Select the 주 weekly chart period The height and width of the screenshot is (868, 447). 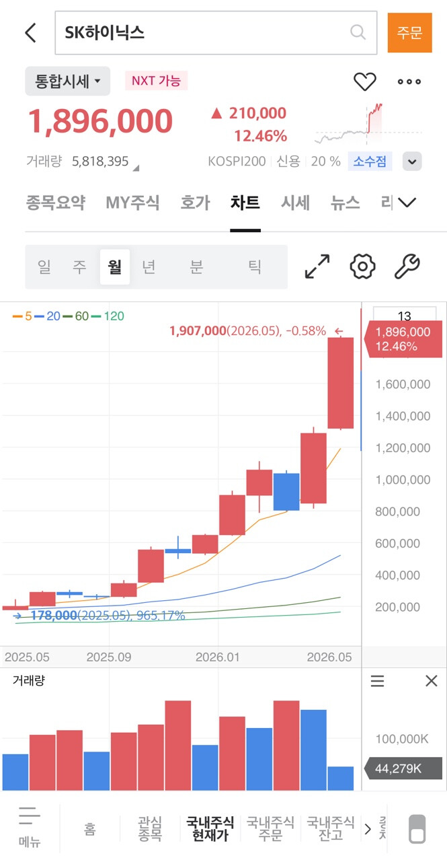click(x=79, y=267)
